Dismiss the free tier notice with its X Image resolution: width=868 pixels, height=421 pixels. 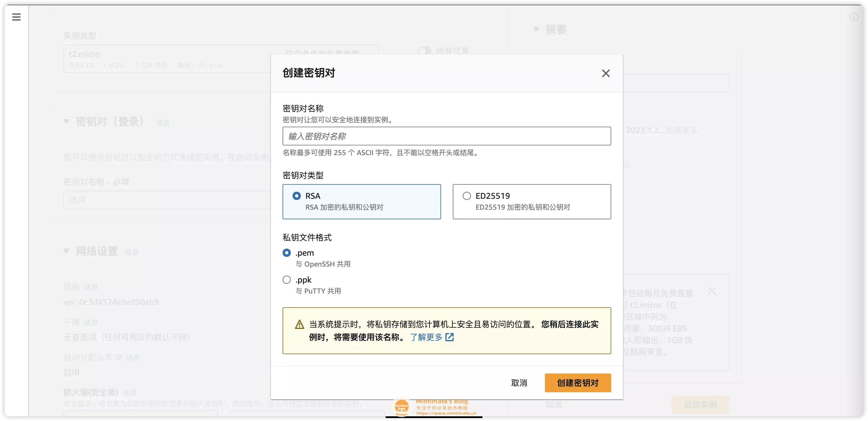712,291
